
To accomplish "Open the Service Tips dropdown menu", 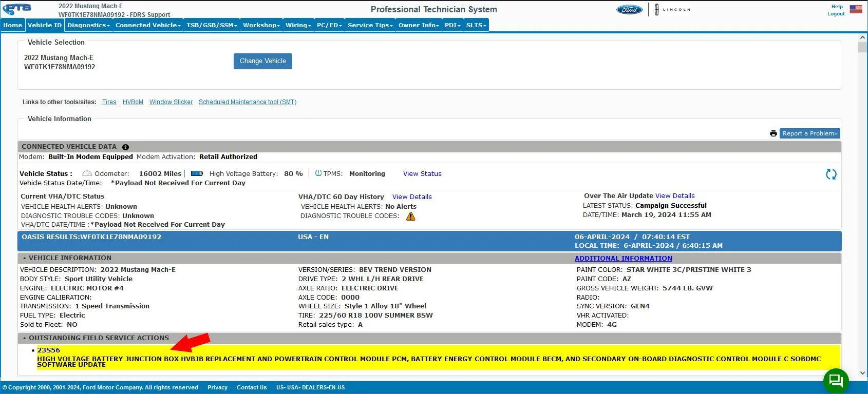I will [370, 25].
